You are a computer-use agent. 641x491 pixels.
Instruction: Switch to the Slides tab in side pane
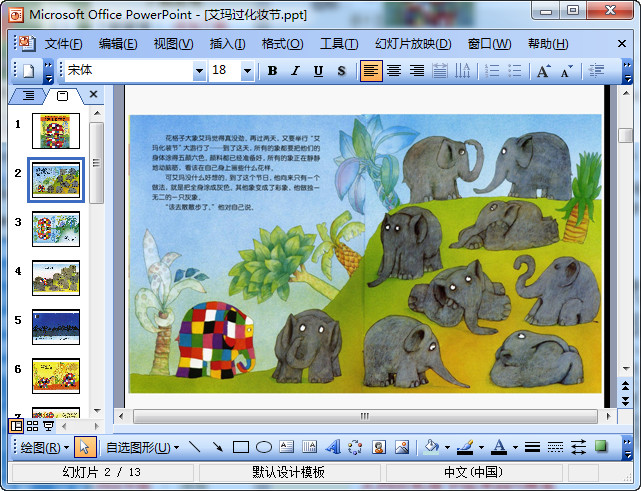(x=63, y=96)
